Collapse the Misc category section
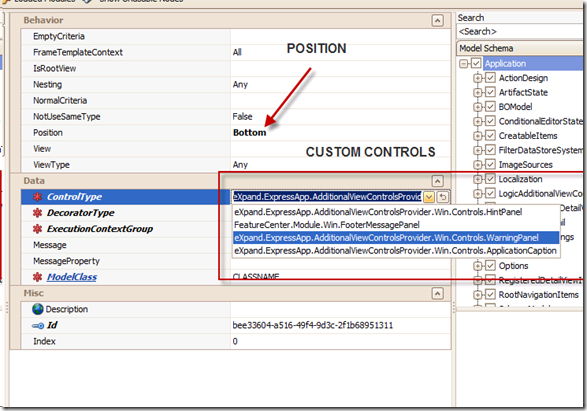 (437, 293)
